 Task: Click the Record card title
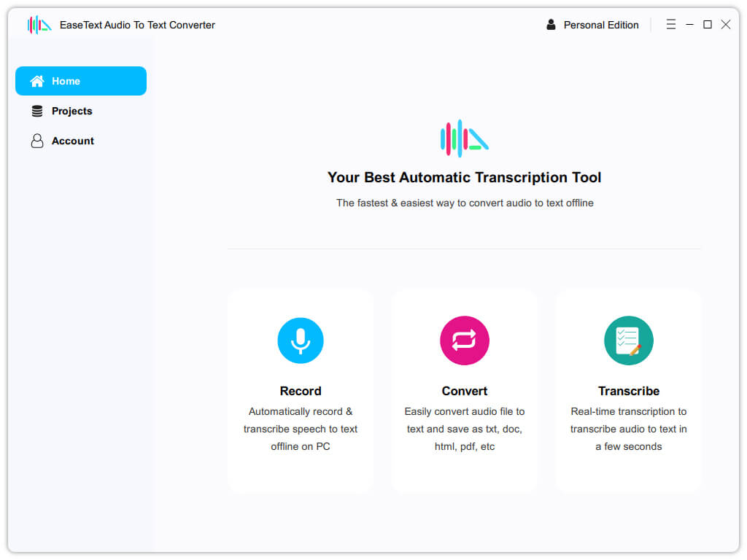pyautogui.click(x=301, y=391)
